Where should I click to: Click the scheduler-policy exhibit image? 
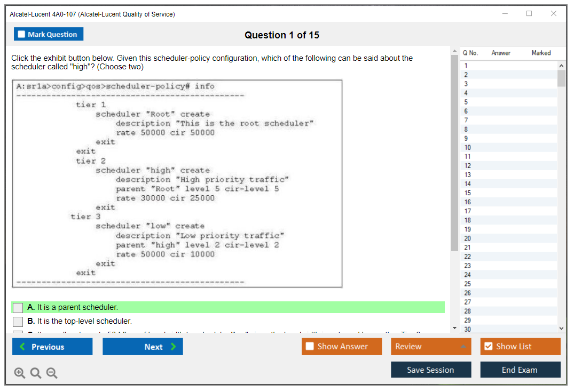177,184
